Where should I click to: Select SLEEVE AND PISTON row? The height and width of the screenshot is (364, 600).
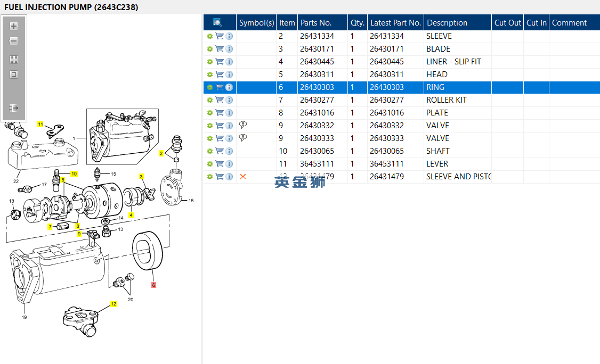[x=402, y=177]
